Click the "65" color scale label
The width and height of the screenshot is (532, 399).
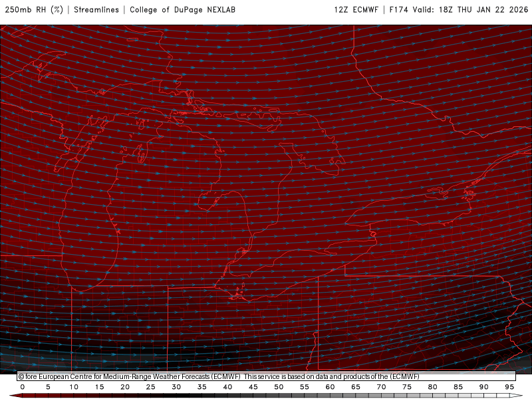[356, 387]
